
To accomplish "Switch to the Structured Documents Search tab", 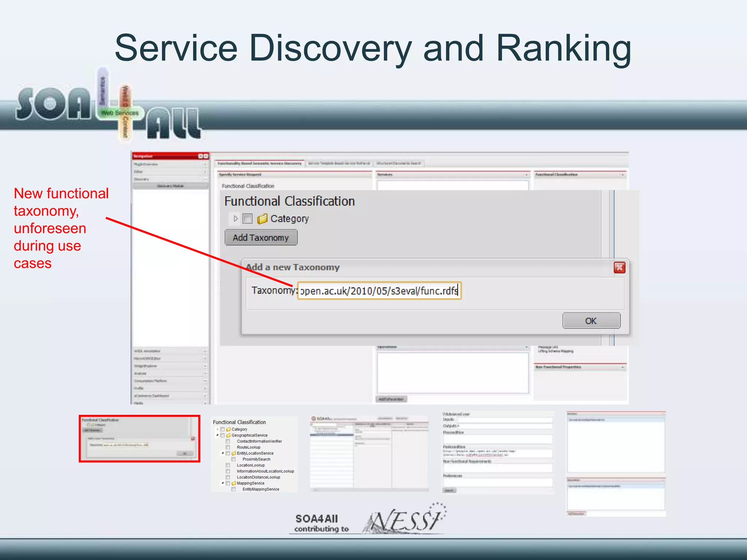I will [x=399, y=163].
